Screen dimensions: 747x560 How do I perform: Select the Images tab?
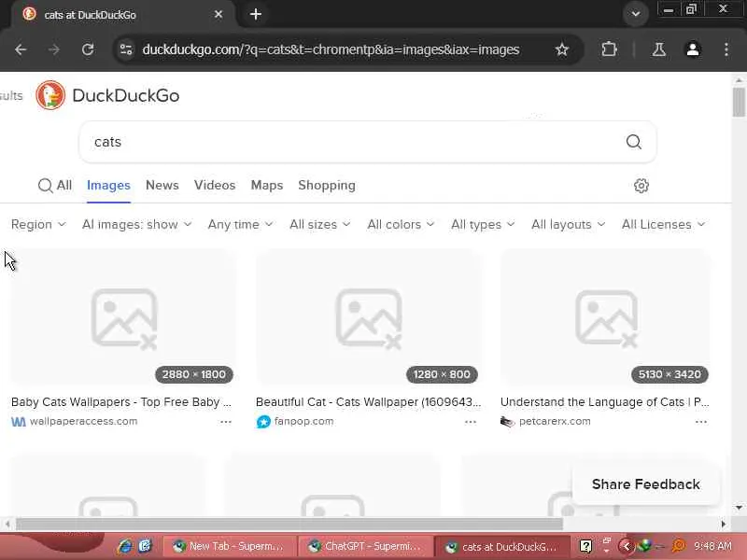[108, 185]
